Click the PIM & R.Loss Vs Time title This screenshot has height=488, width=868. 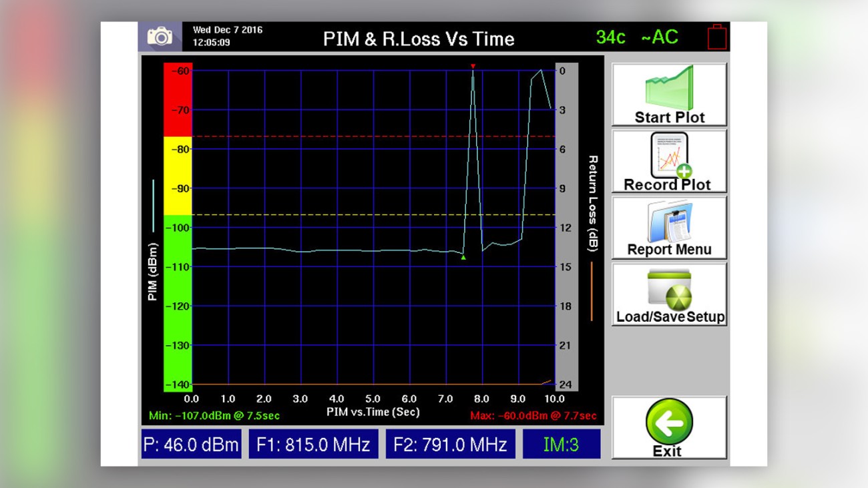click(419, 39)
